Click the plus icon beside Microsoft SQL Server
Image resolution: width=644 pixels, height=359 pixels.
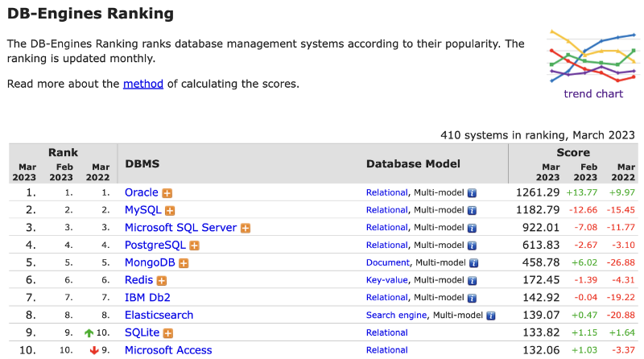point(246,228)
